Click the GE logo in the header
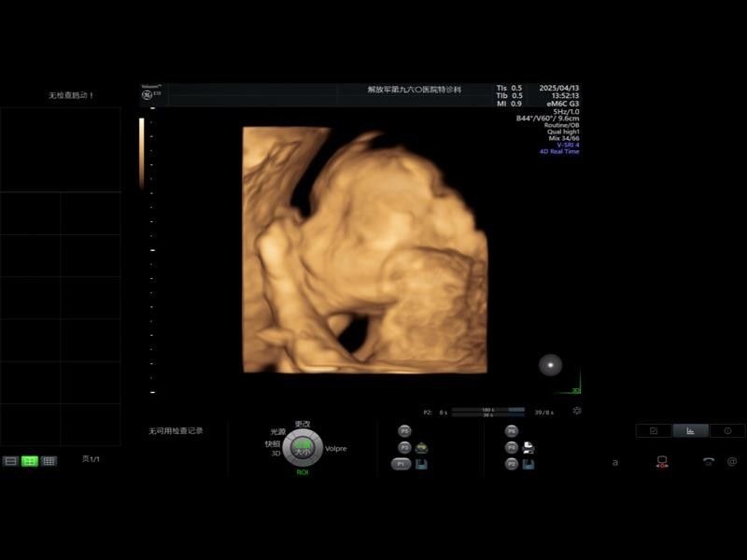The width and height of the screenshot is (747, 560). pyautogui.click(x=148, y=95)
